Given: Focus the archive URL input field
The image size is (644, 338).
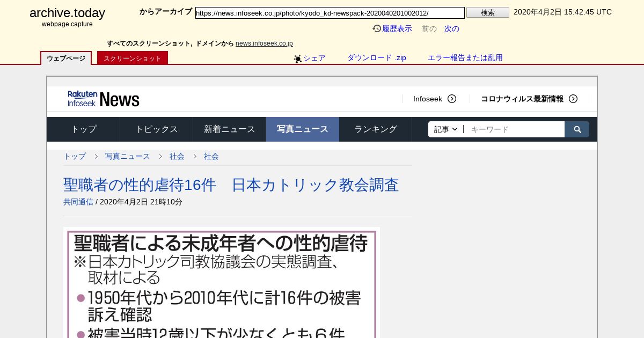Looking at the screenshot, I should pyautogui.click(x=330, y=13).
